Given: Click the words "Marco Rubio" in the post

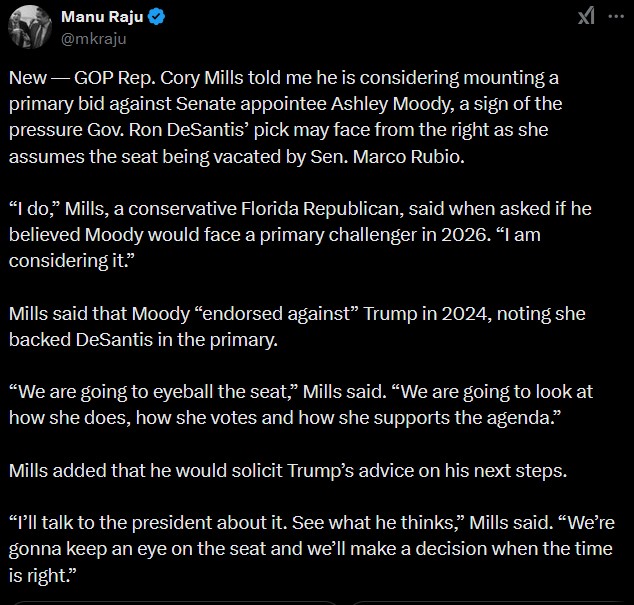Looking at the screenshot, I should (409, 157).
